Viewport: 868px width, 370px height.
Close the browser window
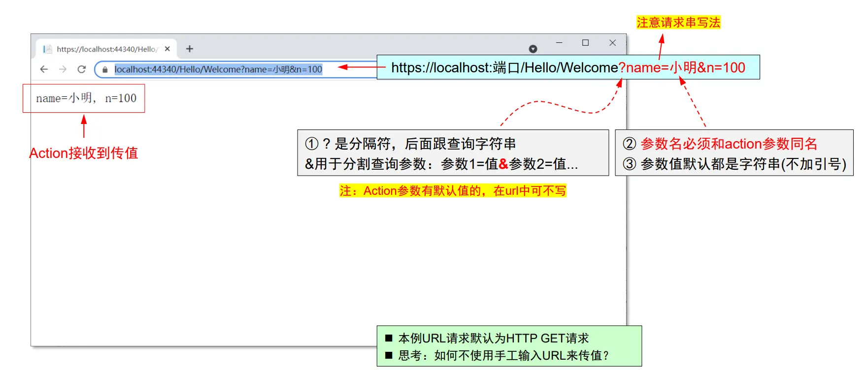click(x=613, y=43)
